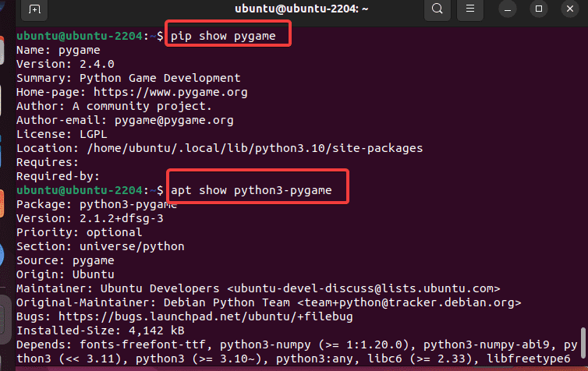Image resolution: width=588 pixels, height=371 pixels.
Task: Click 'Summary: Python Game Development' line
Action: click(128, 78)
